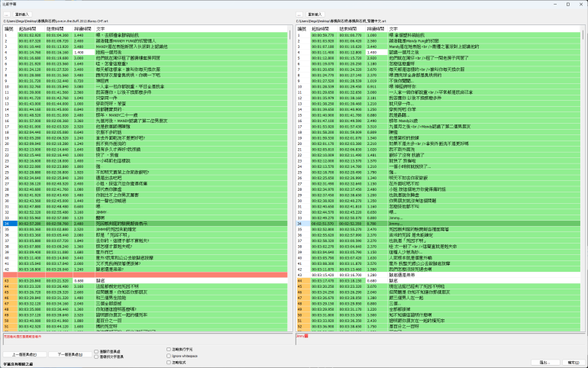Go to the previous difference
The height and width of the screenshot is (368, 588).
pyautogui.click(x=24, y=354)
